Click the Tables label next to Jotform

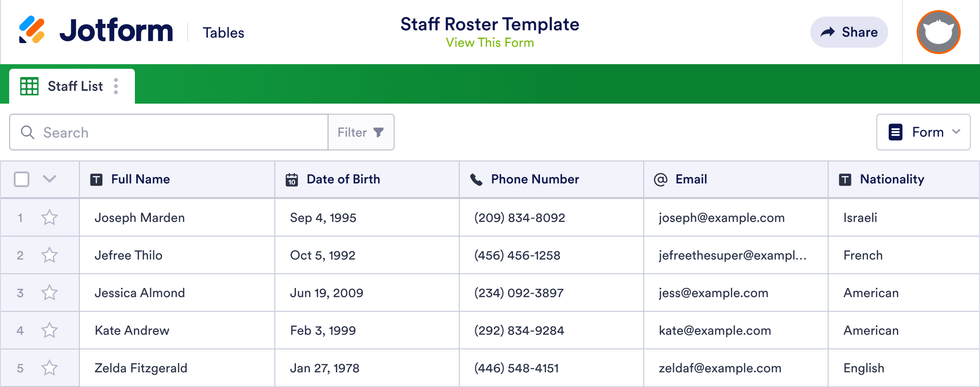pyautogui.click(x=223, y=32)
